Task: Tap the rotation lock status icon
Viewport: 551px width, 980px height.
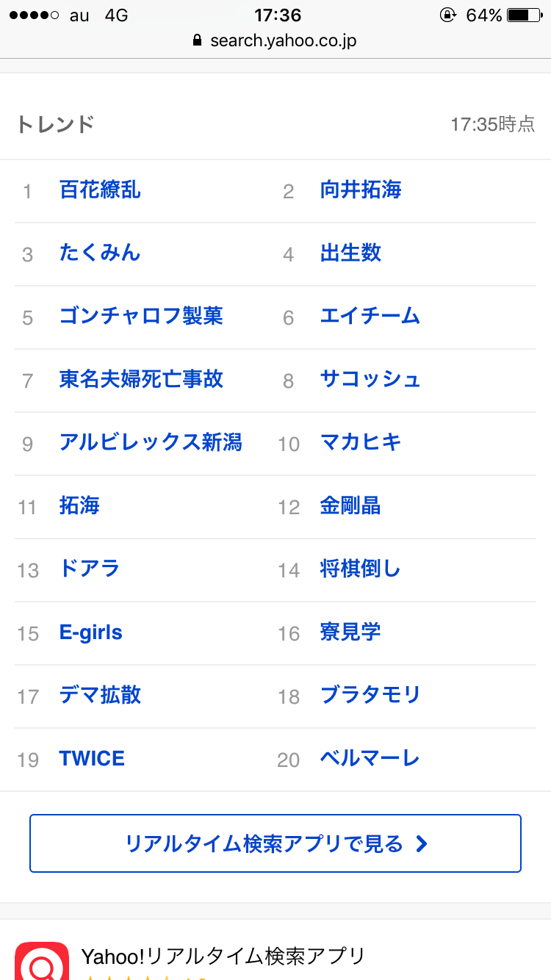Action: pos(447,15)
